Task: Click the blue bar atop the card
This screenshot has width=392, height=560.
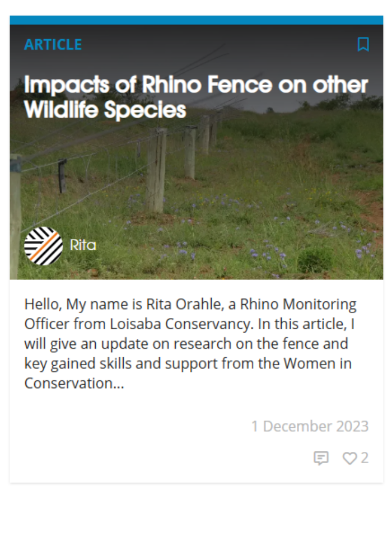Action: tap(197, 20)
